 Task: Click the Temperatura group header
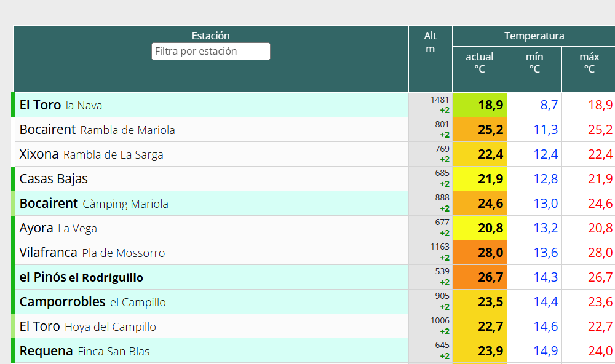point(534,36)
